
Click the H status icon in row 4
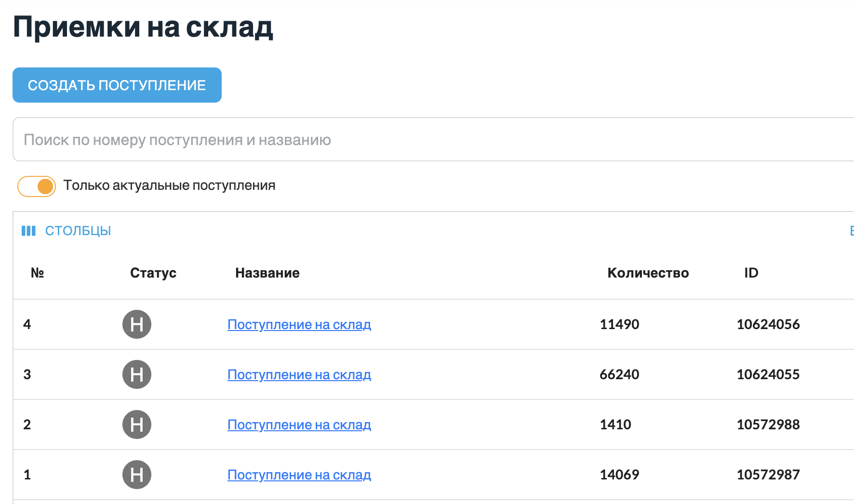137,324
